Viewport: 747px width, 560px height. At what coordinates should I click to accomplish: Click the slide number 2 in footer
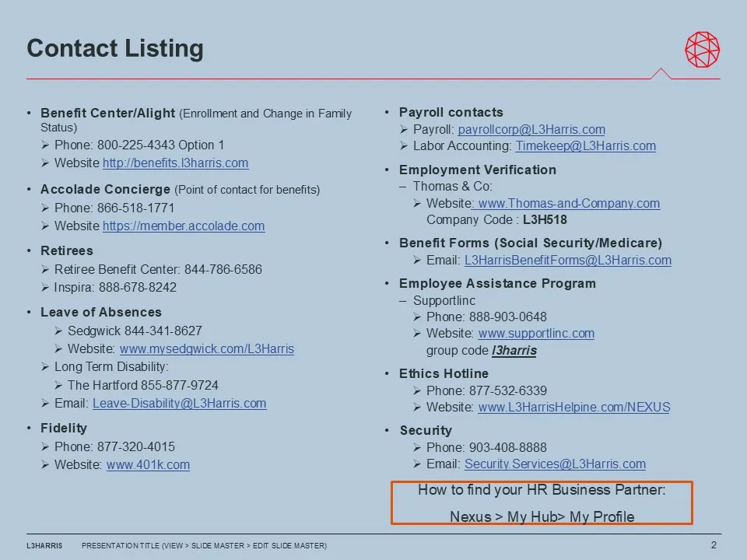(x=714, y=545)
